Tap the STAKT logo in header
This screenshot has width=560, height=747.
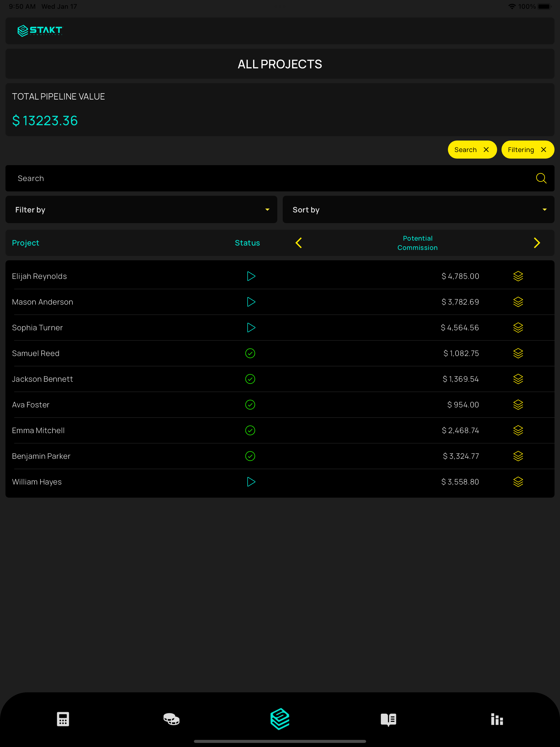(40, 31)
